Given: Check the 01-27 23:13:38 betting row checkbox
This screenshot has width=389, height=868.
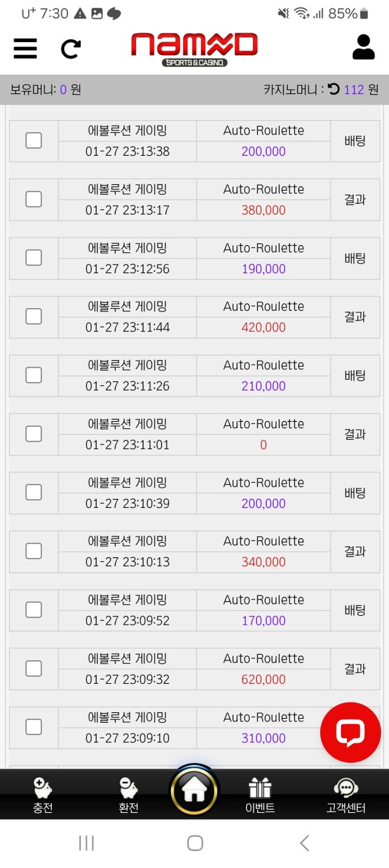Looking at the screenshot, I should tap(33, 140).
